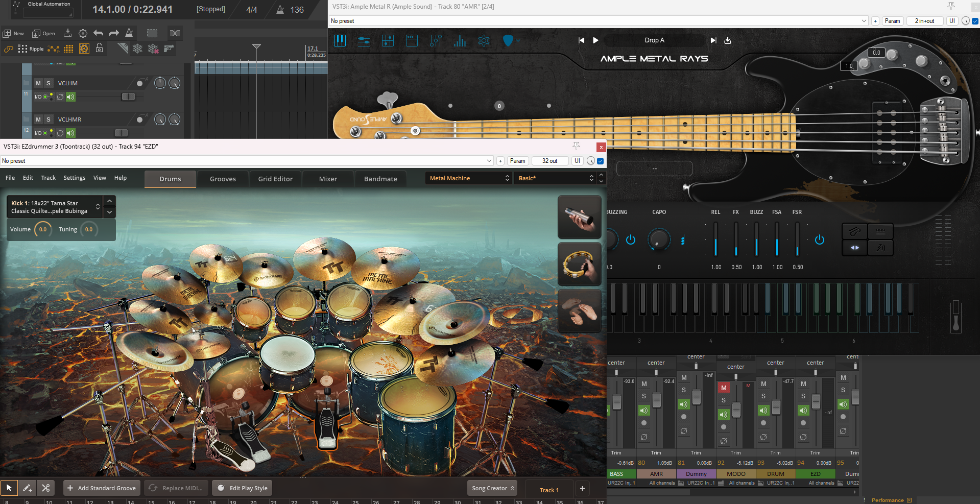Toggle Ripple editing mode

pyautogui.click(x=31, y=49)
